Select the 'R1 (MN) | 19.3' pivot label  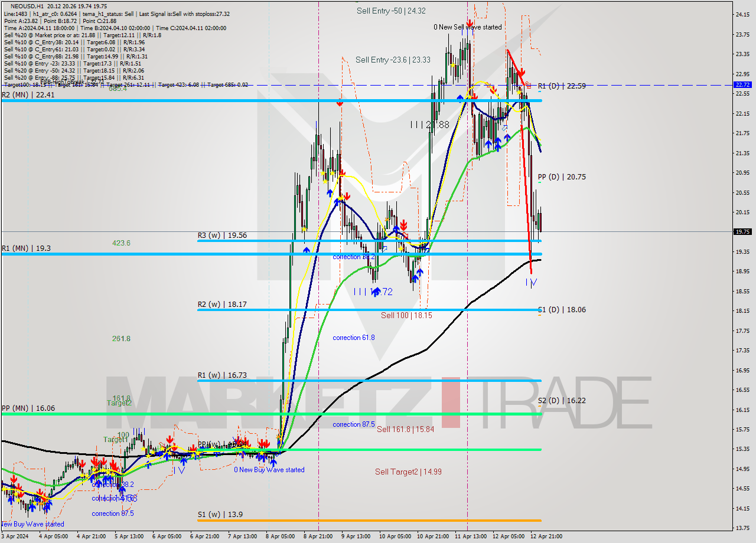pos(26,248)
